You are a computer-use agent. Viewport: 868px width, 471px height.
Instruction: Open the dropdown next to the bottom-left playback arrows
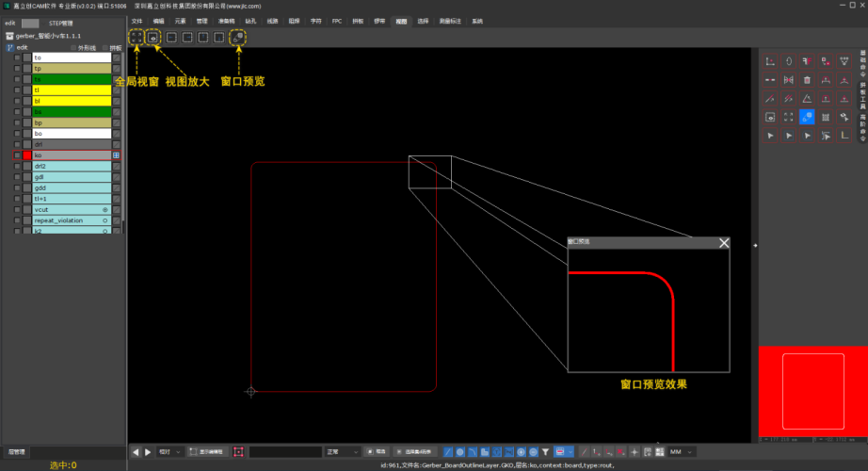(169, 452)
